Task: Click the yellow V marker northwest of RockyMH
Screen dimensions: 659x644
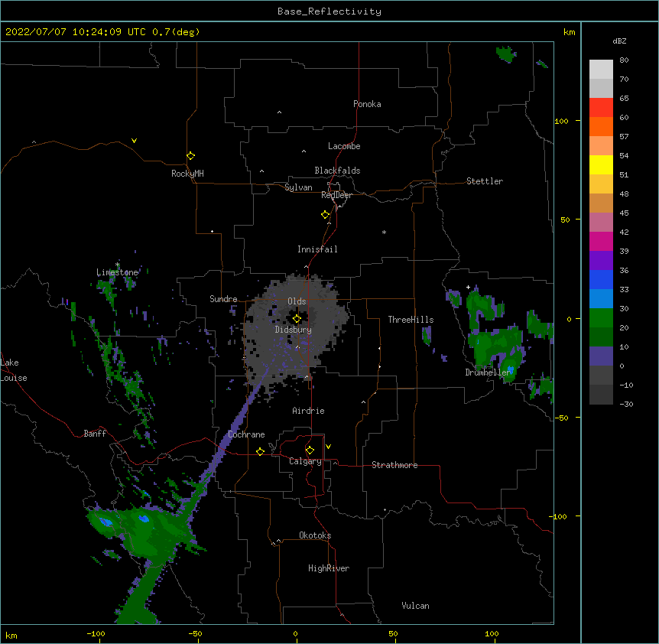Action: coord(134,141)
